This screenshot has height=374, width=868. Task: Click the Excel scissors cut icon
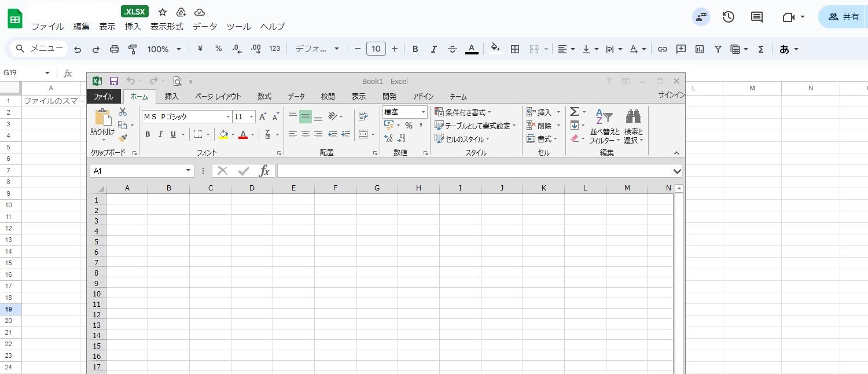123,112
